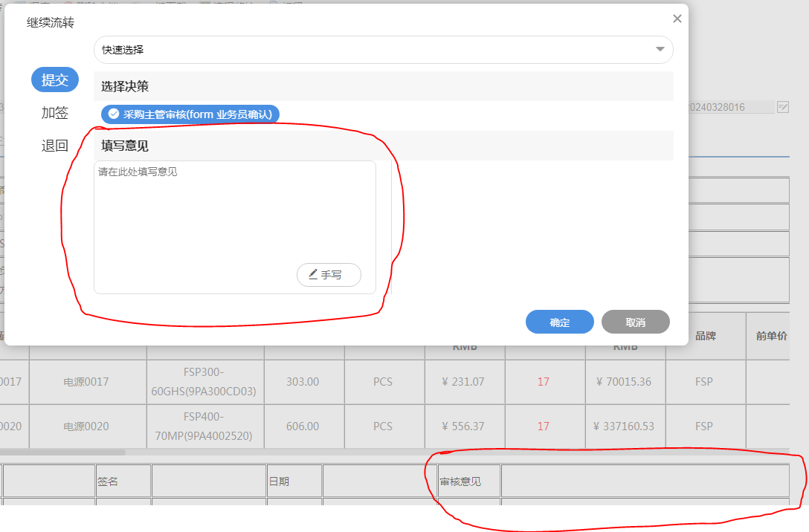Click the PCS unit cell in 电源0020 row

coord(384,426)
